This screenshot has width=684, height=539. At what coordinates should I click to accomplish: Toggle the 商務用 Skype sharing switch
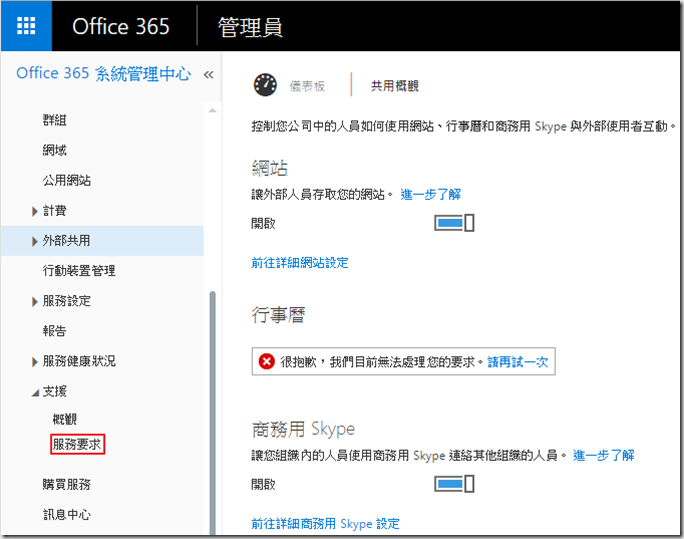coord(453,484)
